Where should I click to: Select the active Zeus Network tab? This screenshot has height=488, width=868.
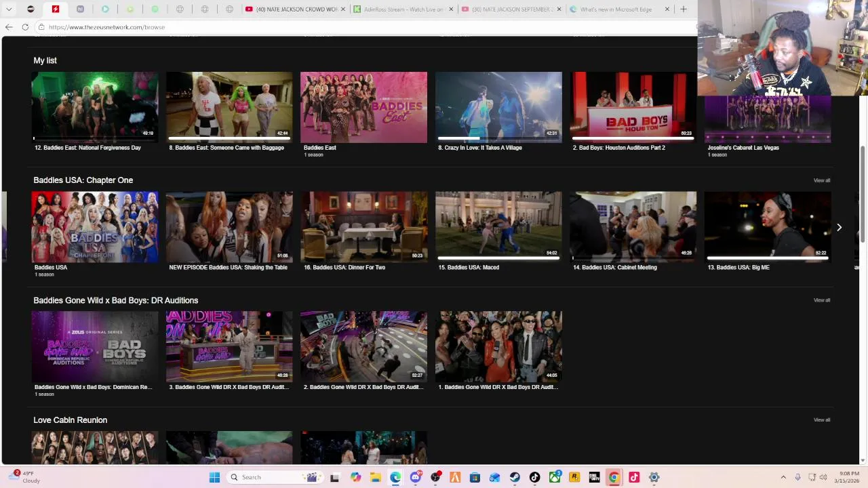pyautogui.click(x=56, y=9)
